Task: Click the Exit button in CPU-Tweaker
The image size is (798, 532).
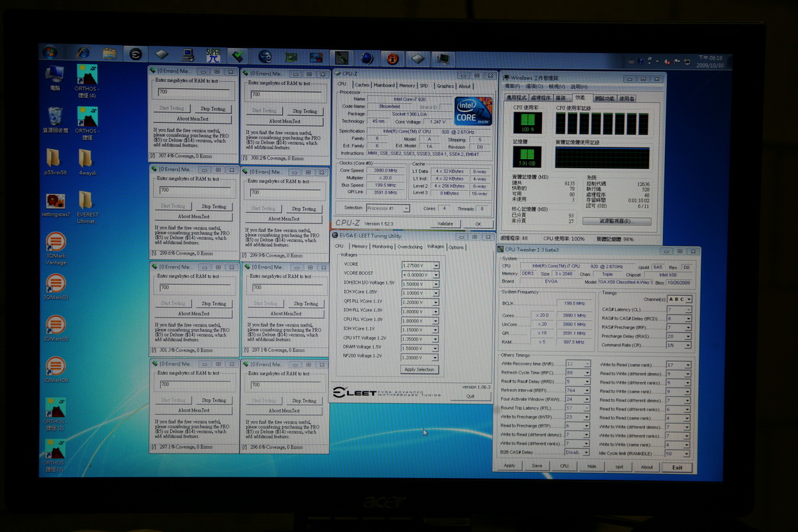Action: [x=677, y=467]
